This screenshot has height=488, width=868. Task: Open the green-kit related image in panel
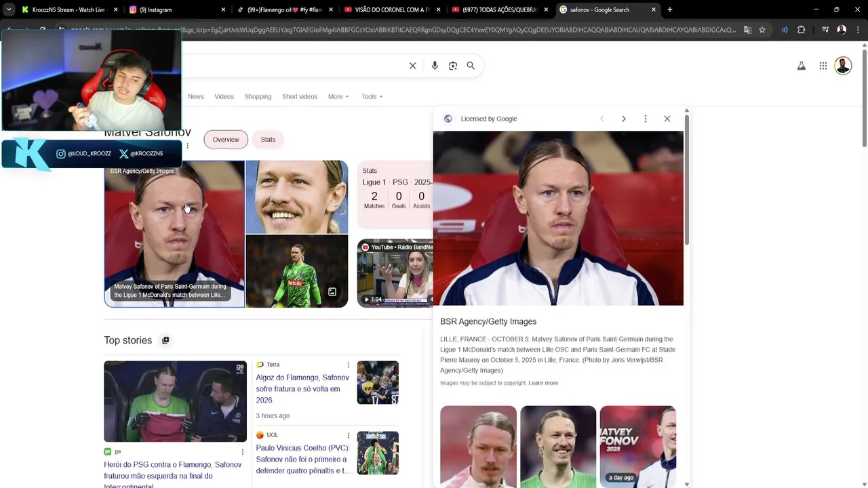[558, 447]
